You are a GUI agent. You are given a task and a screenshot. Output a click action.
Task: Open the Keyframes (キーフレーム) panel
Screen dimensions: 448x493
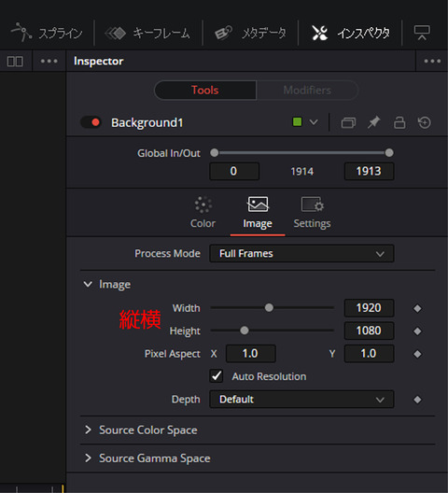point(147,33)
